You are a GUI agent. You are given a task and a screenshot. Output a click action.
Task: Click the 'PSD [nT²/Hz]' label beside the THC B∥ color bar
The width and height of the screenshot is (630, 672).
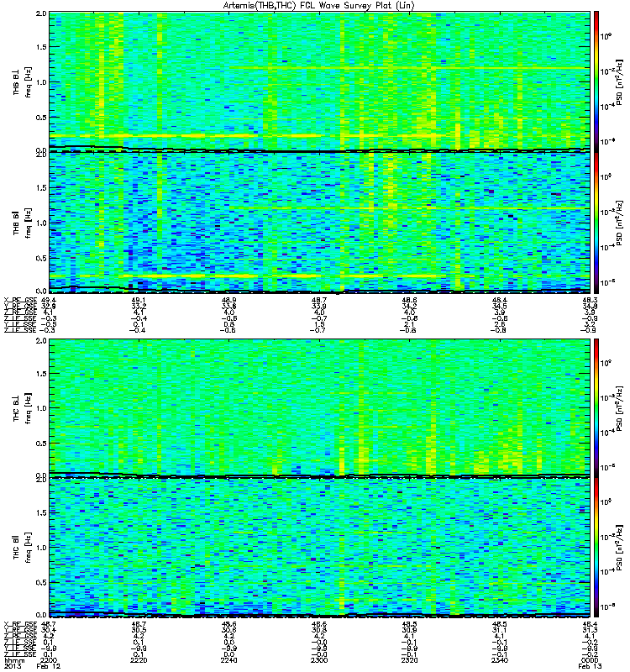[x=619, y=548]
